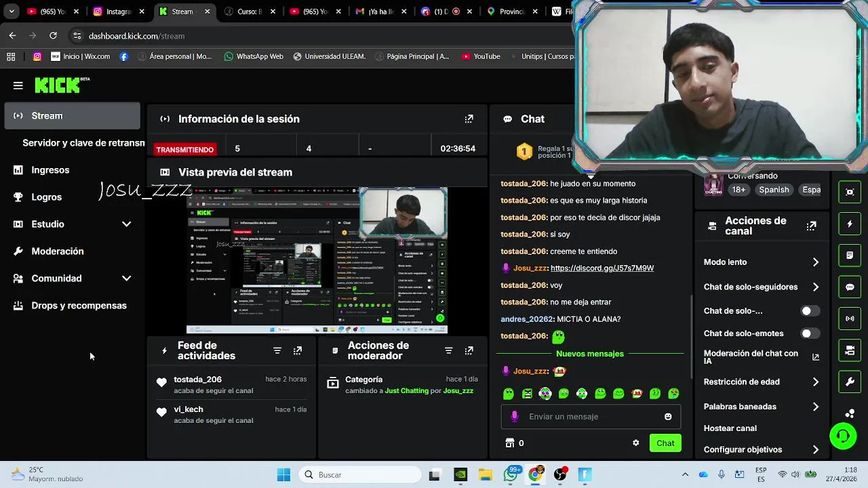Viewport: 868px width, 488px height.
Task: Click the 18+ tag
Action: [x=738, y=190]
